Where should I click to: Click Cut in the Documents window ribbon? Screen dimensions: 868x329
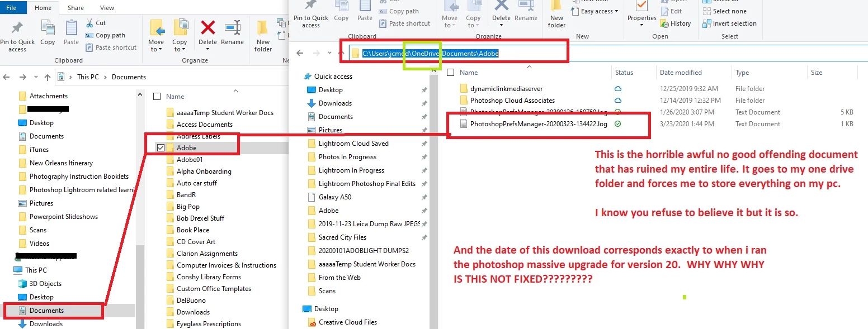pos(96,23)
